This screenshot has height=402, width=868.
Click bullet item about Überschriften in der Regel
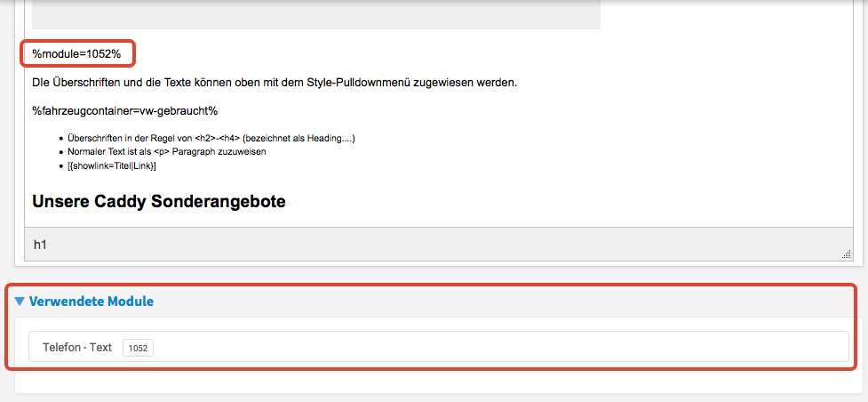click(x=211, y=139)
